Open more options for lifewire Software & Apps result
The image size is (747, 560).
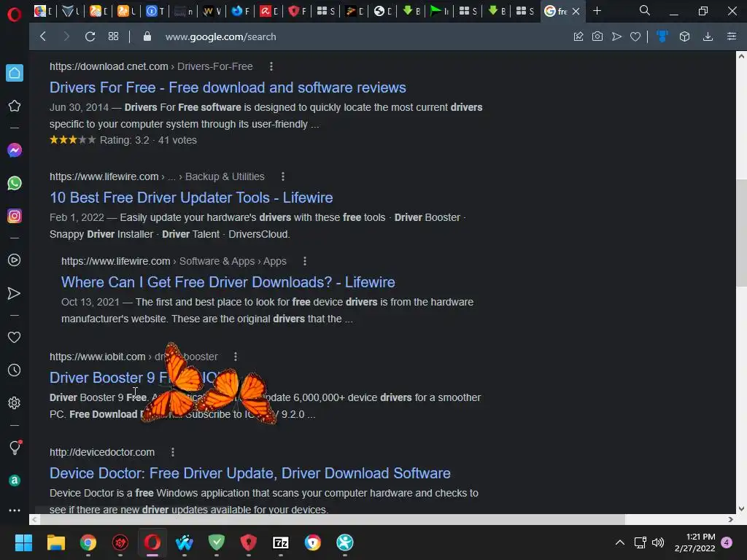pos(305,261)
